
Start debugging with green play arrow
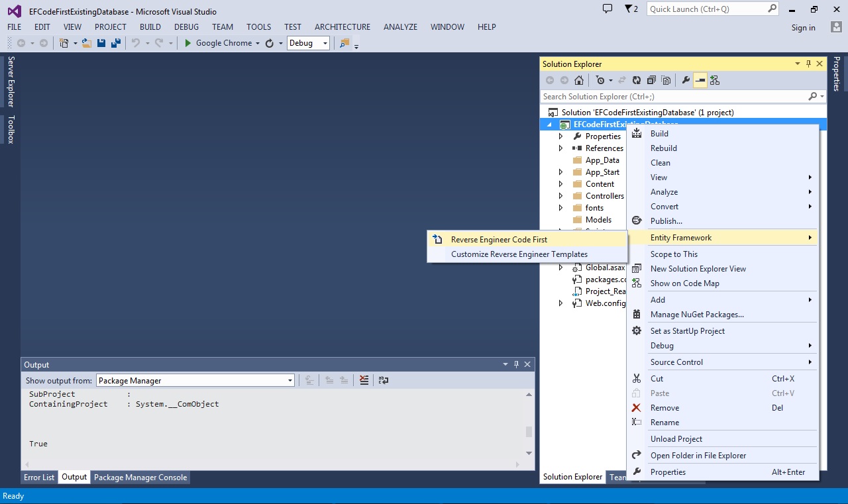[x=188, y=43]
